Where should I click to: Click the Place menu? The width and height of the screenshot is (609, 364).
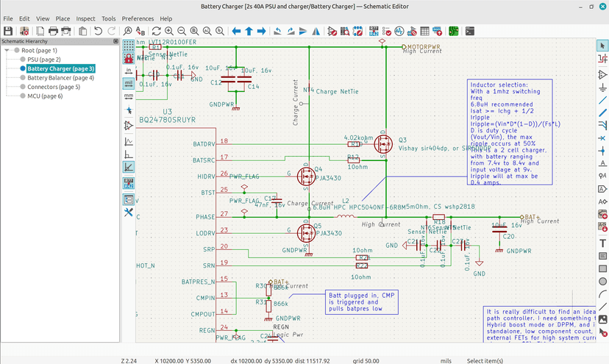(63, 18)
